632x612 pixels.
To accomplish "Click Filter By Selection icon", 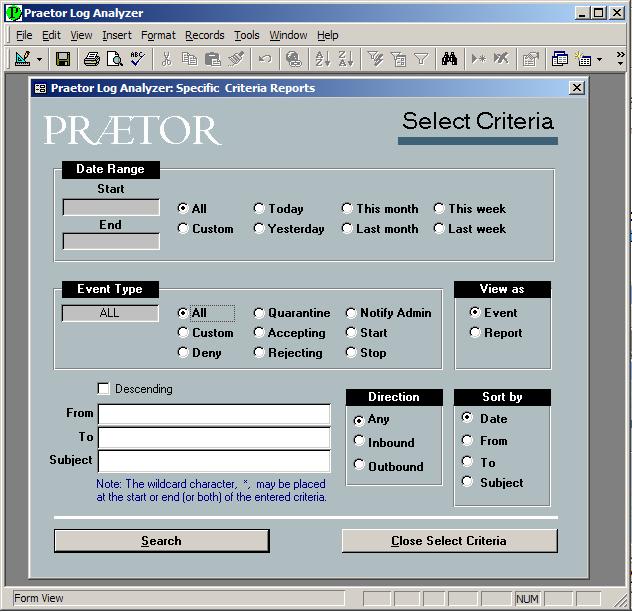I will 375,59.
